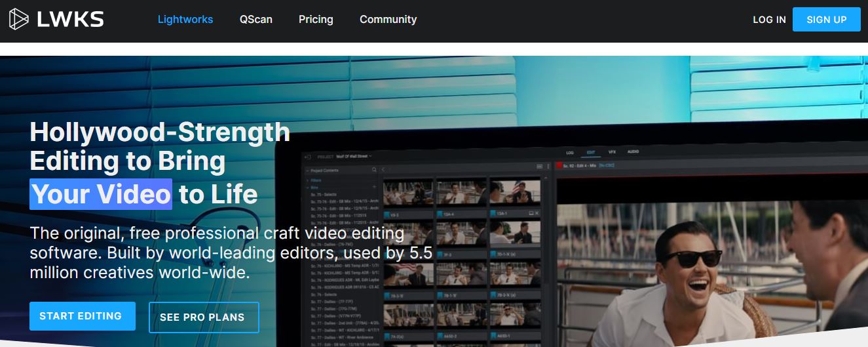
Task: Click red icon beside 'Sc. 92 - Edit 4 - Mix'
Action: 559,166
